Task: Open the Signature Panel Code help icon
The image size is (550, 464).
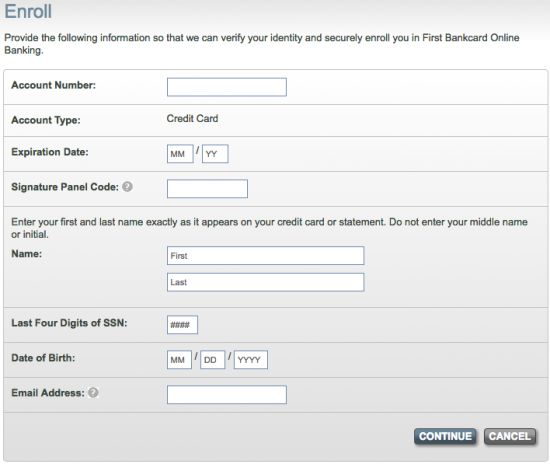Action: click(127, 187)
